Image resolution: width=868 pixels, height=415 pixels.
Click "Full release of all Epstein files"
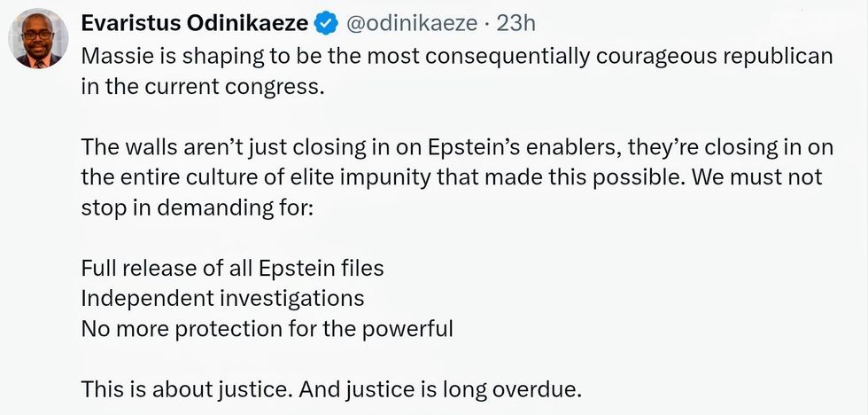[x=232, y=268]
